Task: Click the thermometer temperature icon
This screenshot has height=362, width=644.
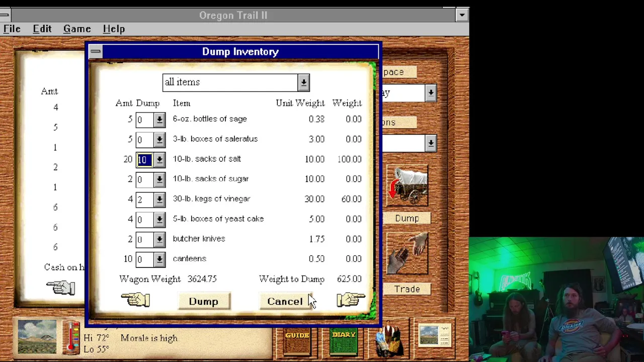Action: point(71,337)
